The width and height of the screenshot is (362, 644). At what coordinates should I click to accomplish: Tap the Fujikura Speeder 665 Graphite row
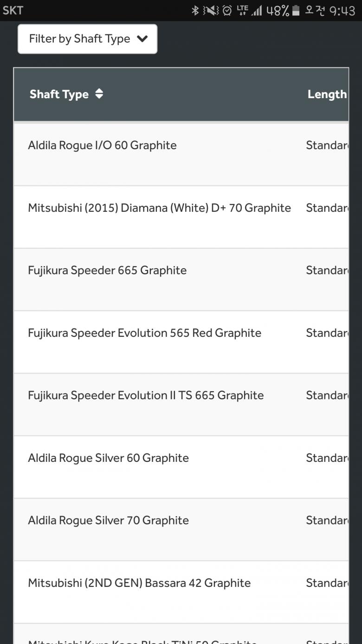click(107, 270)
